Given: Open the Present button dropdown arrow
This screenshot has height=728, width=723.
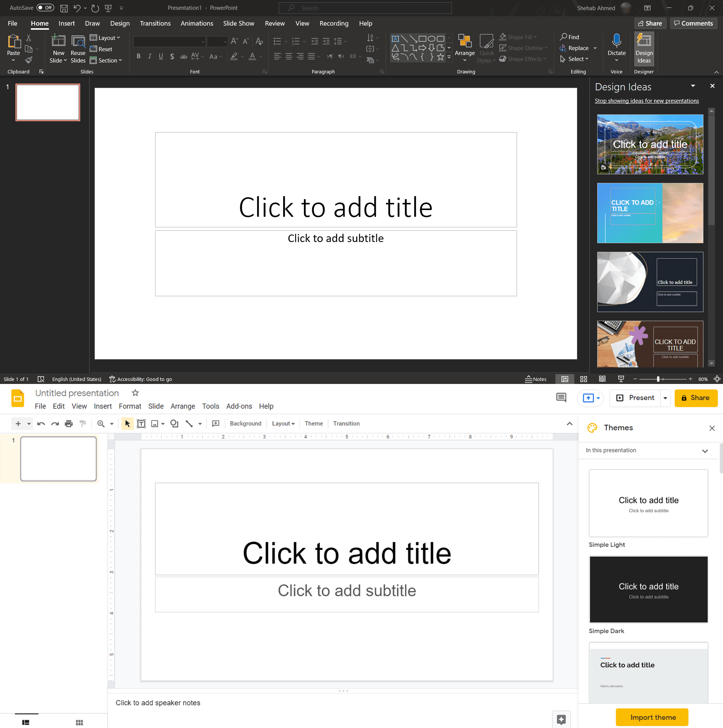Looking at the screenshot, I should [665, 398].
